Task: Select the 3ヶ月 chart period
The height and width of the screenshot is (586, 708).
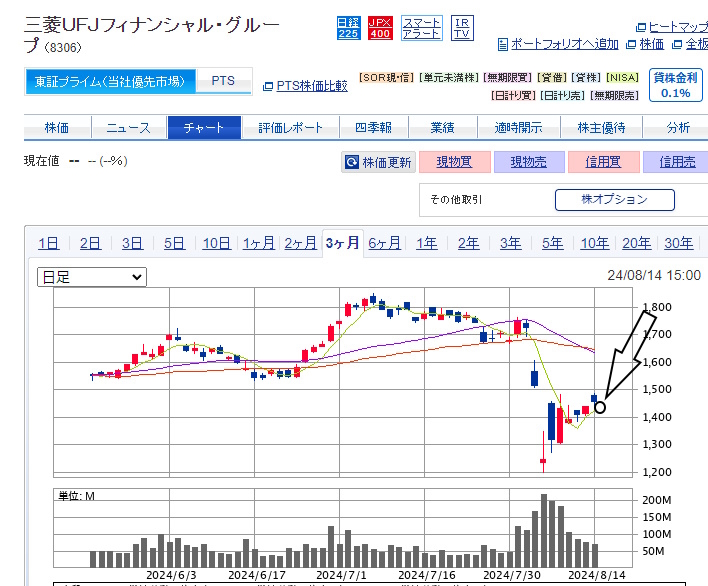Action: coord(343,243)
